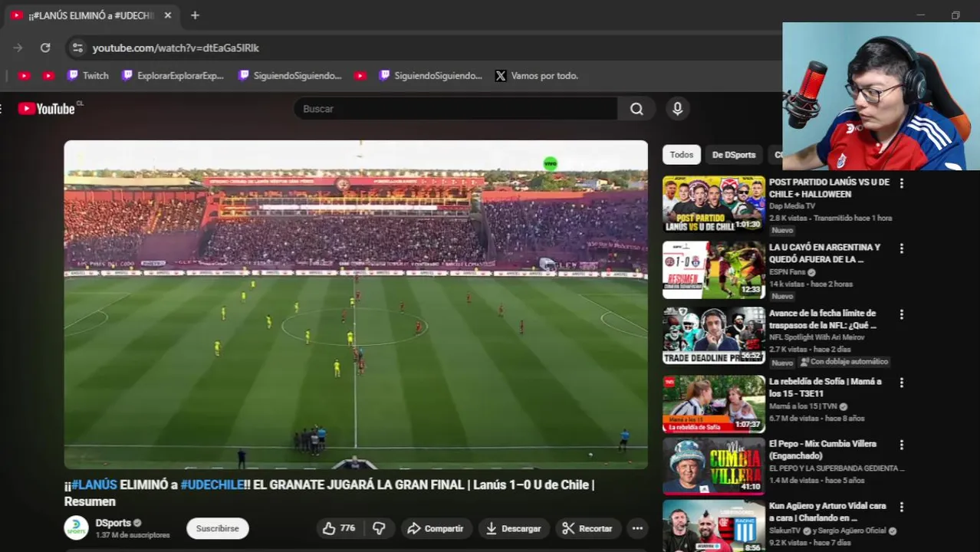This screenshot has height=552, width=980.
Task: Open options menu for La rebeldía de Sofía
Action: click(902, 383)
